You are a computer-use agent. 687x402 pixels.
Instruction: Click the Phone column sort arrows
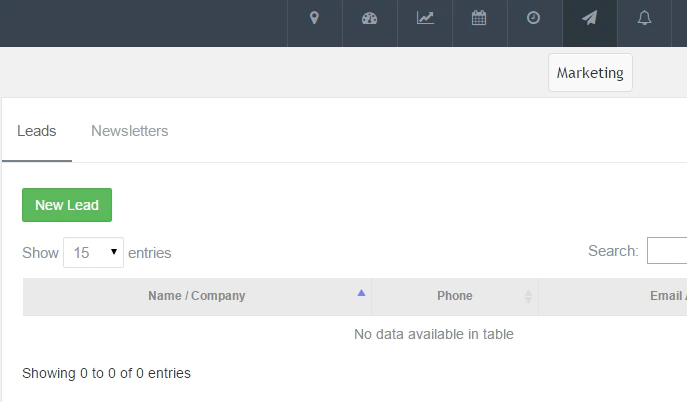528,296
